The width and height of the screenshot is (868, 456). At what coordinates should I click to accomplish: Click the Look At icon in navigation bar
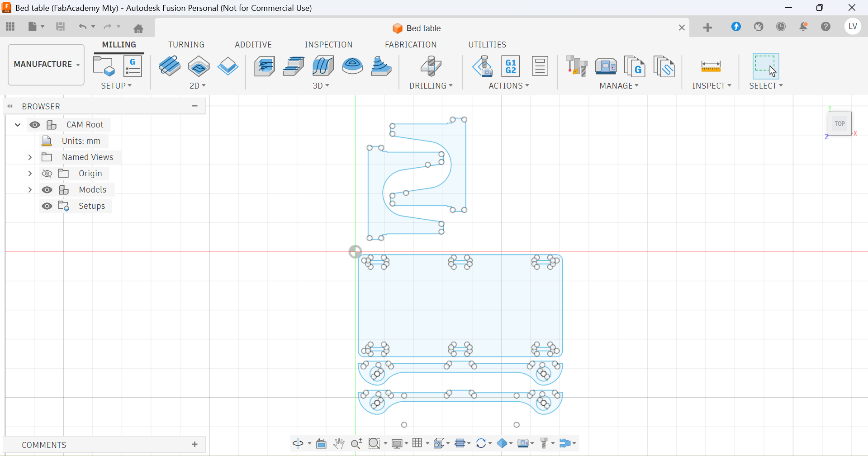(x=322, y=443)
